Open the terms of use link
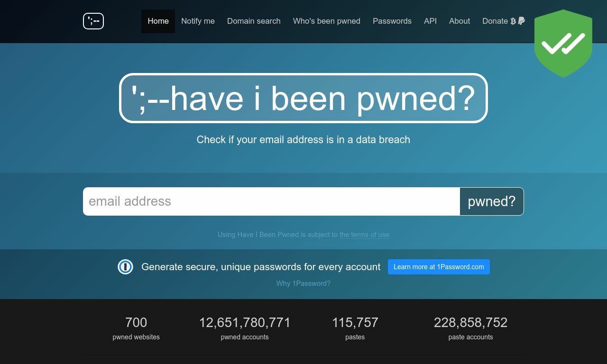Viewport: 607px width, 364px height. (x=364, y=235)
